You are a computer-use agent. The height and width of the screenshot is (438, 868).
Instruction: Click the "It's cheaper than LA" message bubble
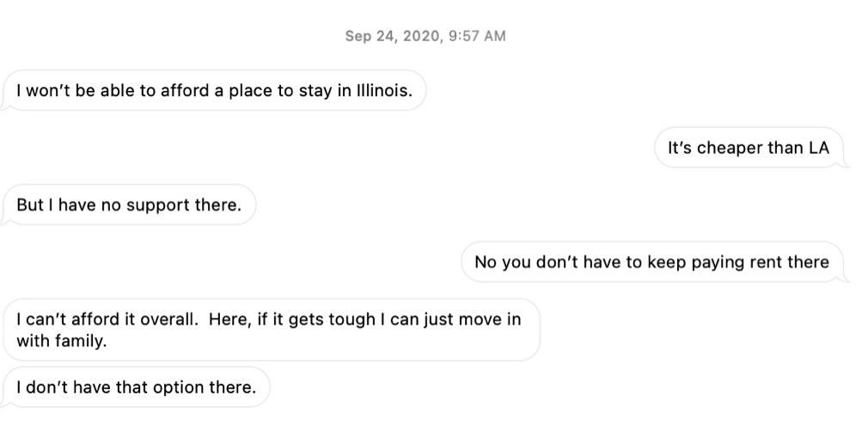pyautogui.click(x=748, y=148)
